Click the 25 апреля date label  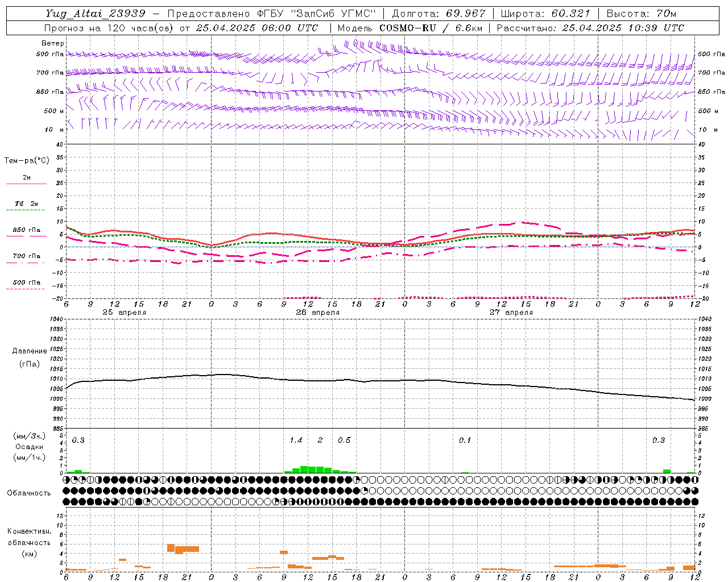click(125, 313)
